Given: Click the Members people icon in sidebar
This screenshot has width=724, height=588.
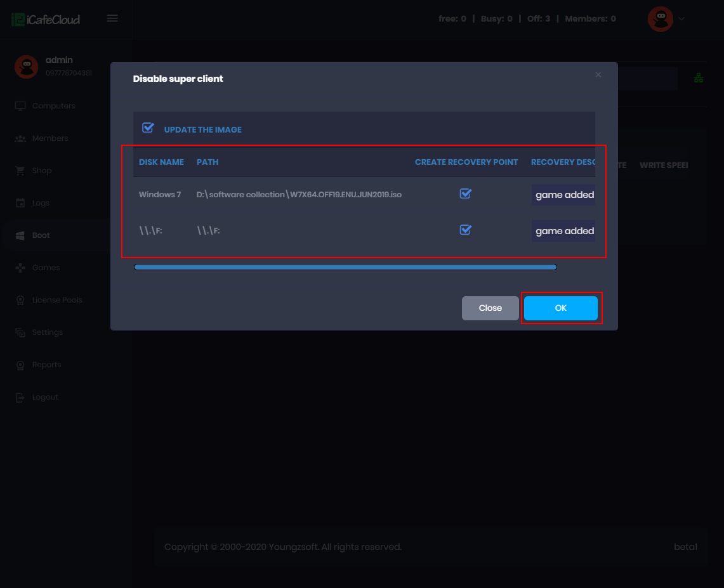Looking at the screenshot, I should pos(20,138).
